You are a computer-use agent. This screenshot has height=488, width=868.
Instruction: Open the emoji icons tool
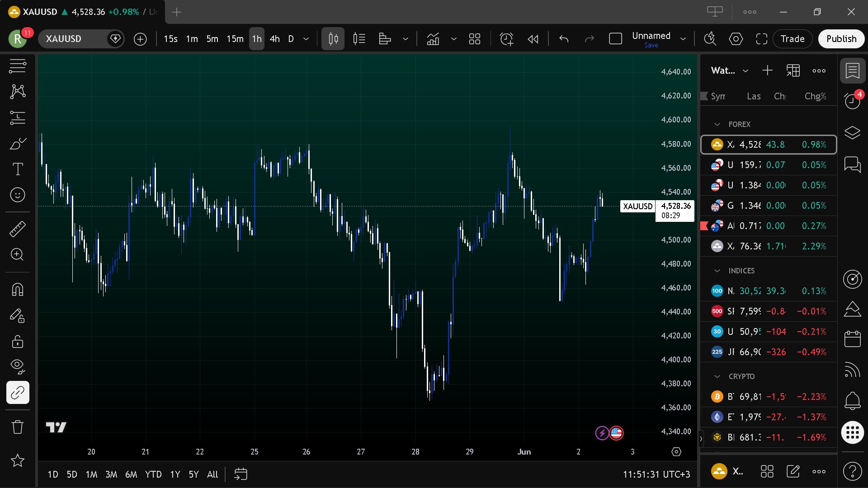[18, 195]
